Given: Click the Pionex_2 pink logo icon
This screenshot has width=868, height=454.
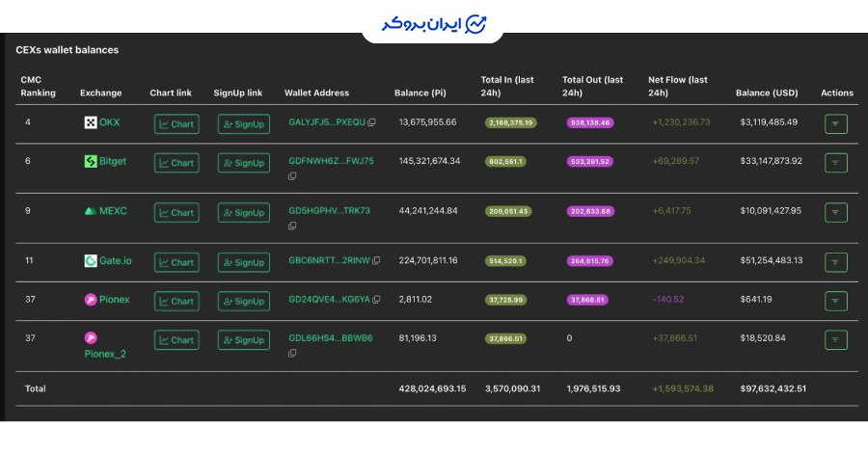Looking at the screenshot, I should coord(91,338).
